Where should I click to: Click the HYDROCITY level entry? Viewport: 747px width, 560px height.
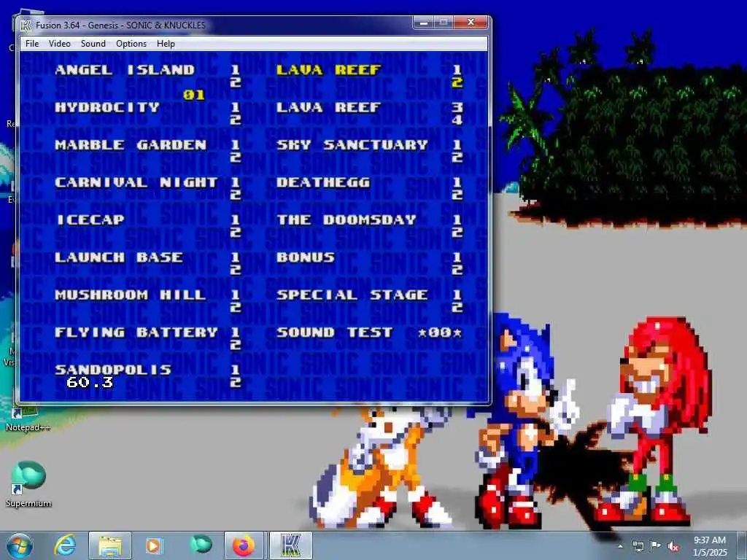click(107, 108)
